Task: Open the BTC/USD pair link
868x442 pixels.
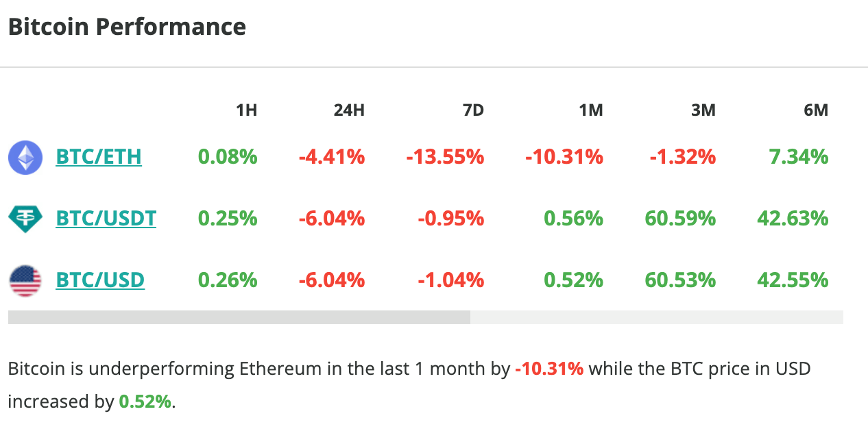Action: coord(100,280)
